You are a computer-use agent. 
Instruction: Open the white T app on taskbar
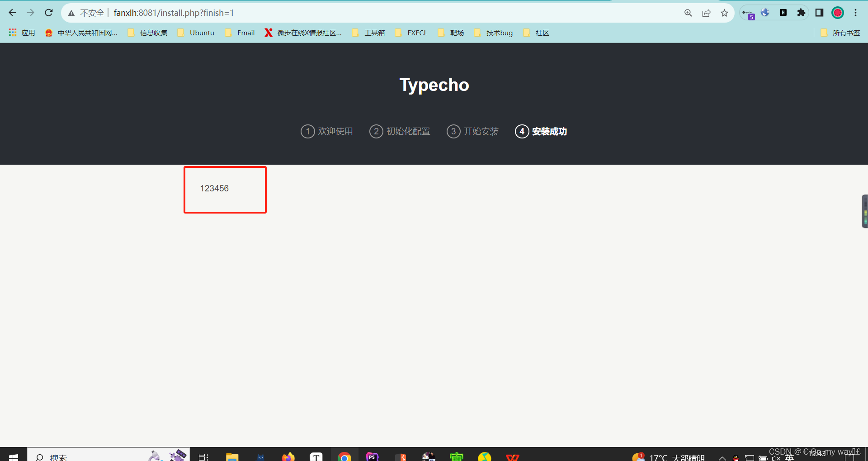(316, 456)
